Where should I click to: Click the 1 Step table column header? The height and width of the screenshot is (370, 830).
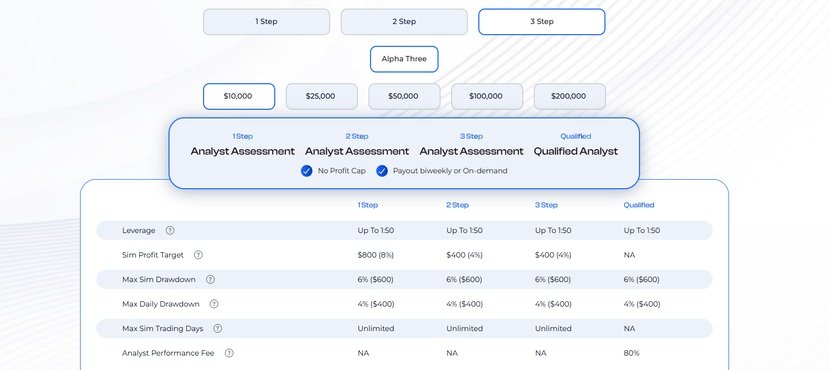pos(368,205)
